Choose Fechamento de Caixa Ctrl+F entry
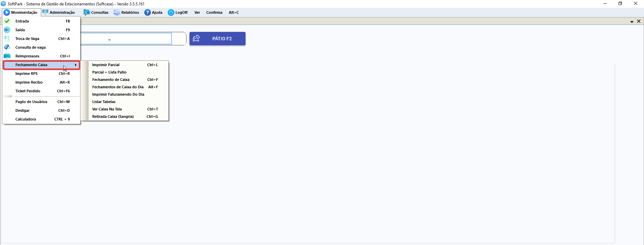Image resolution: width=644 pixels, height=245 pixels. tap(125, 80)
